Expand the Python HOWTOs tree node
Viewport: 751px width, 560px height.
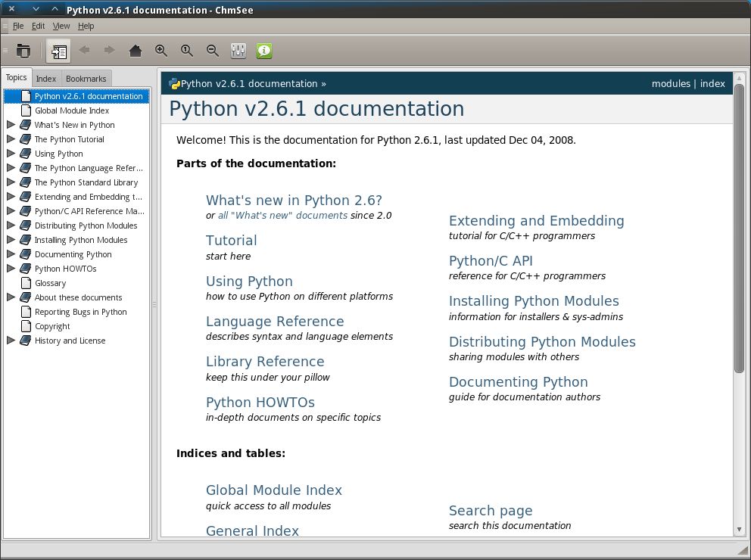[x=11, y=268]
